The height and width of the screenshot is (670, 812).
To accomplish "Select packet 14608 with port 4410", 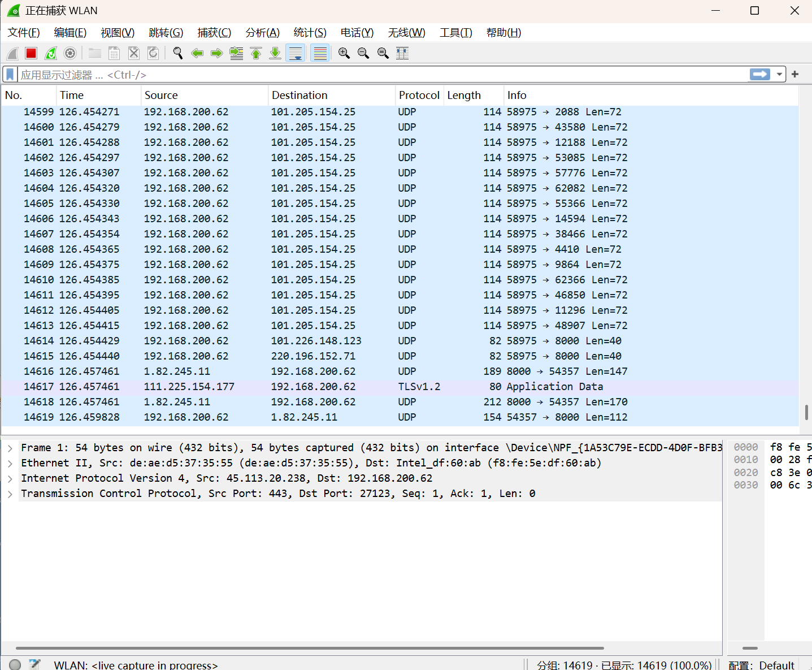I will [400, 249].
